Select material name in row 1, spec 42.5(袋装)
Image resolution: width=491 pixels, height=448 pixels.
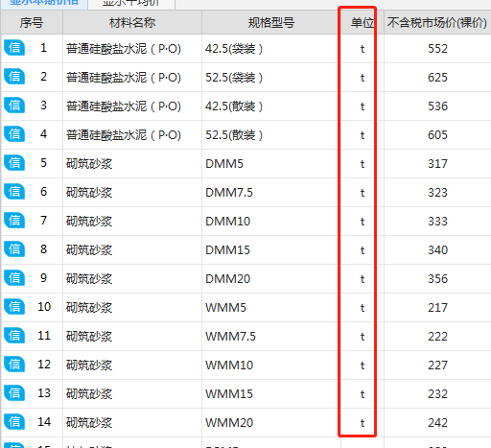[x=132, y=49]
